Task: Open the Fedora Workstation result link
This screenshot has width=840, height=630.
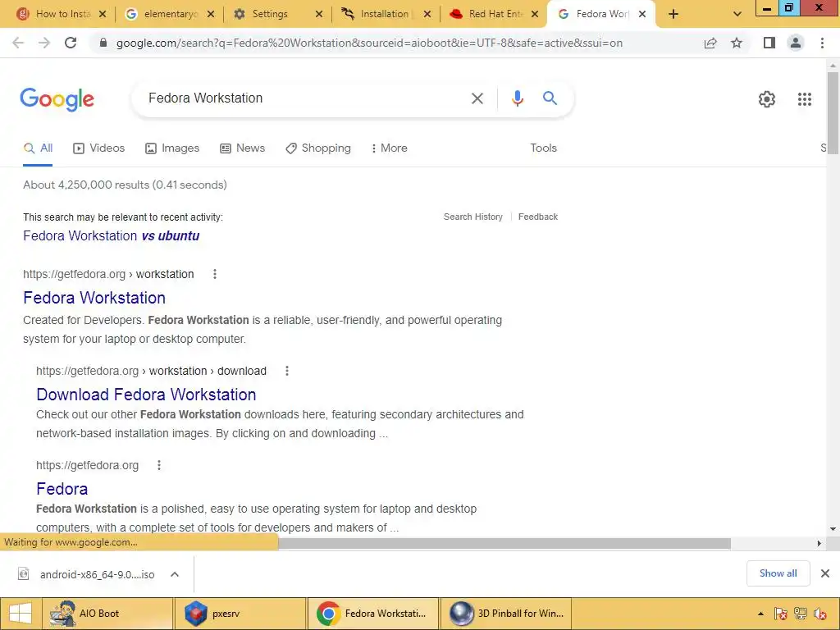Action: (94, 298)
